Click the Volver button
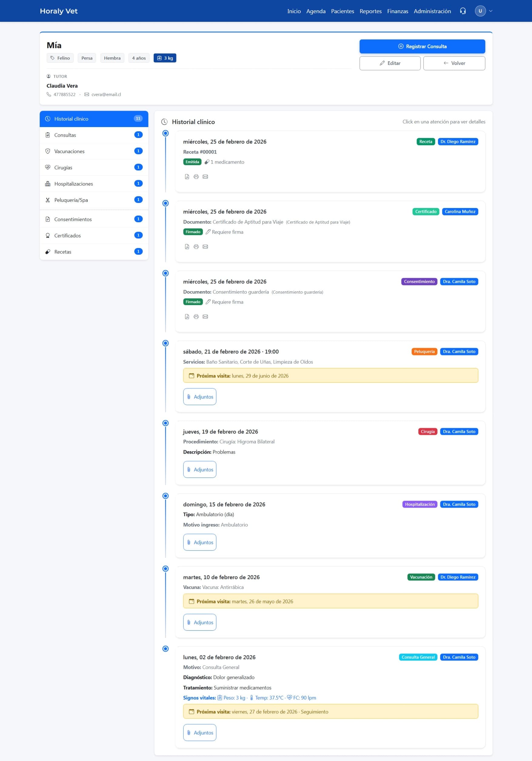 pos(454,63)
